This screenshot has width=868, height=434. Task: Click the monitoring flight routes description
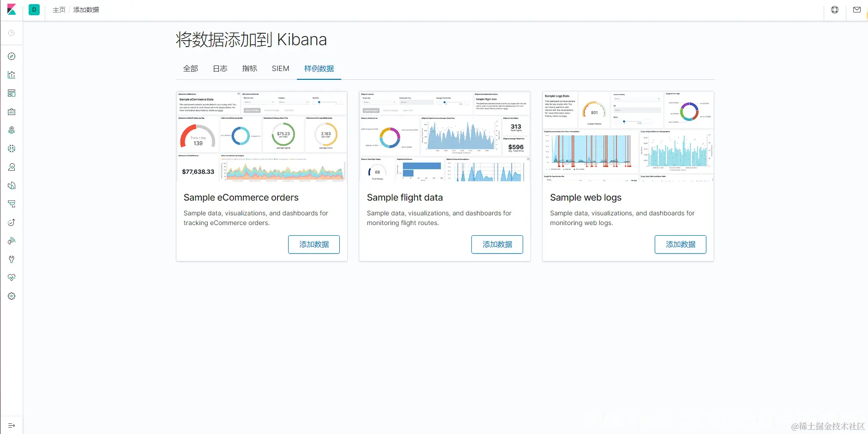pos(439,218)
